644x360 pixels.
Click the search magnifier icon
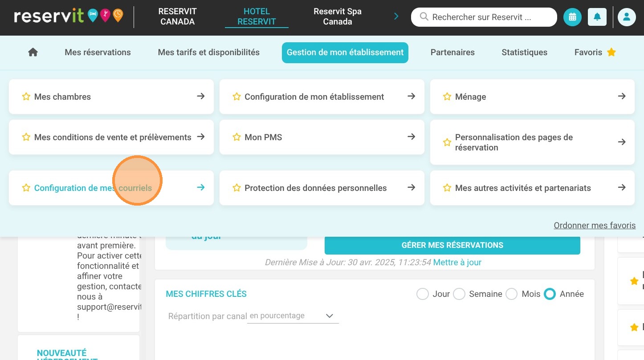click(x=424, y=17)
